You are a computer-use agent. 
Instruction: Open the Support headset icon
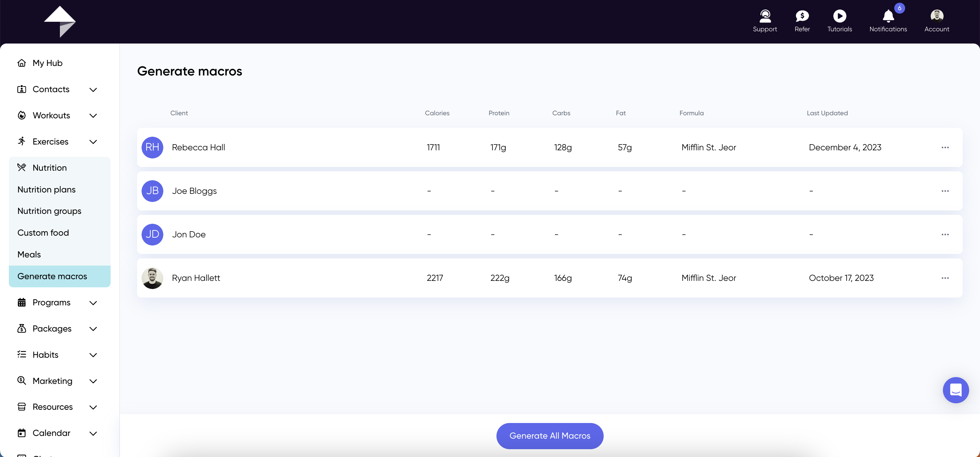[x=765, y=16]
